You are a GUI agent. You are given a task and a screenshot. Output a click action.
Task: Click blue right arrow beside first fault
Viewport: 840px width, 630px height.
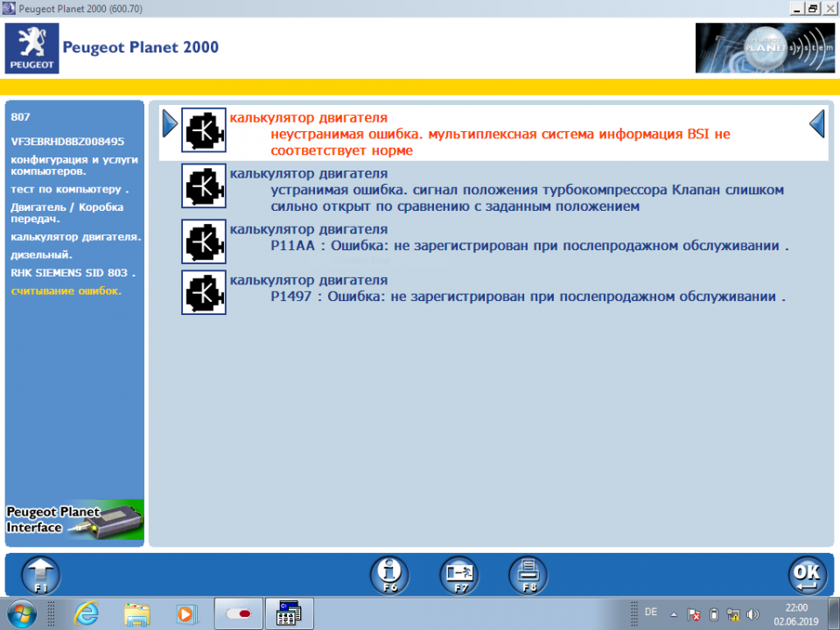(169, 124)
